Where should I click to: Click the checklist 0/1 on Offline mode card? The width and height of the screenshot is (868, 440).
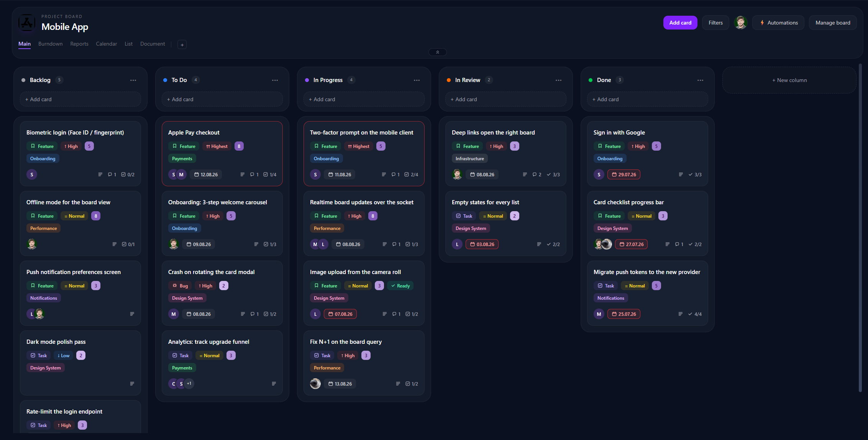tap(128, 244)
